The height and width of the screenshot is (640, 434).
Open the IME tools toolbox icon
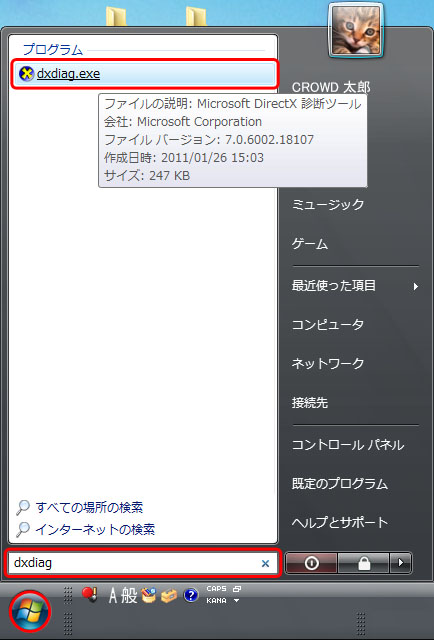(x=169, y=596)
